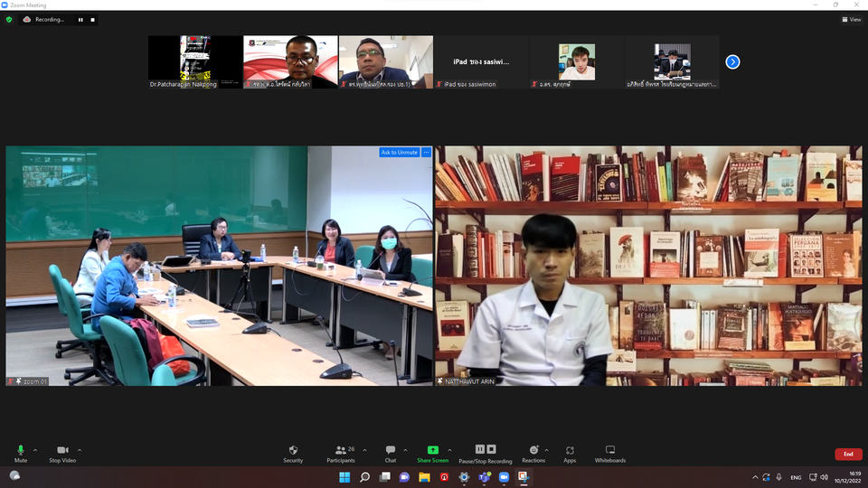The image size is (868, 488).
Task: Expand video options arrow beside Stop Video
Action: (80, 449)
